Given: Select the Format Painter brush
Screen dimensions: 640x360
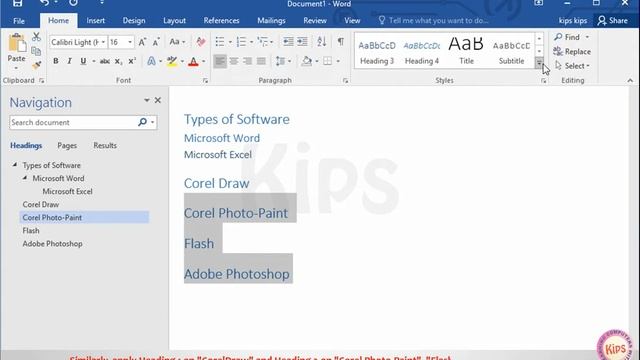Looking at the screenshot, I should coord(36,65).
